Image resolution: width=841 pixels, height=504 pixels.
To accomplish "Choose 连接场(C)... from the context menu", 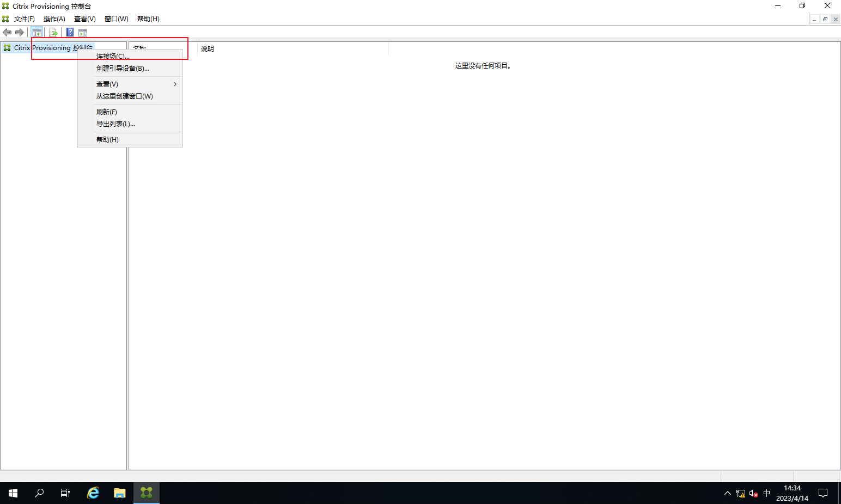I will coord(113,56).
